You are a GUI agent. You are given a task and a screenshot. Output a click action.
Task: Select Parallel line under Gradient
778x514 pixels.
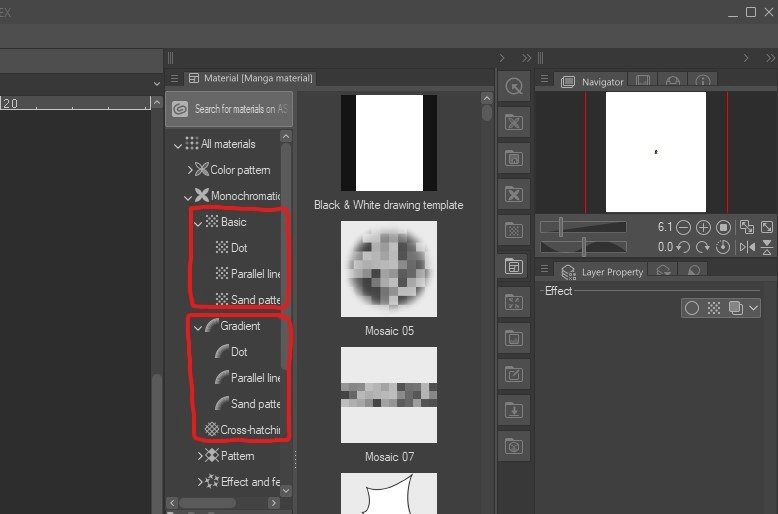coord(248,378)
